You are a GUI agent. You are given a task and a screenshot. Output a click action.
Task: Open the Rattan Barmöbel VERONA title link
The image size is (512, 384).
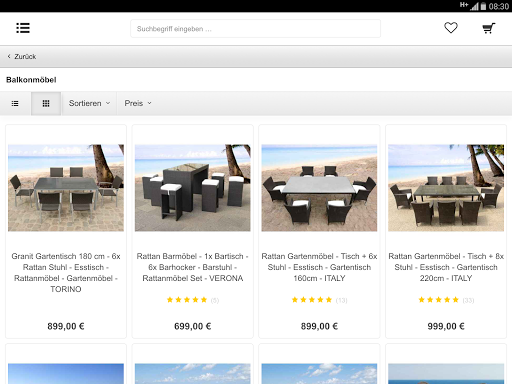pyautogui.click(x=193, y=267)
